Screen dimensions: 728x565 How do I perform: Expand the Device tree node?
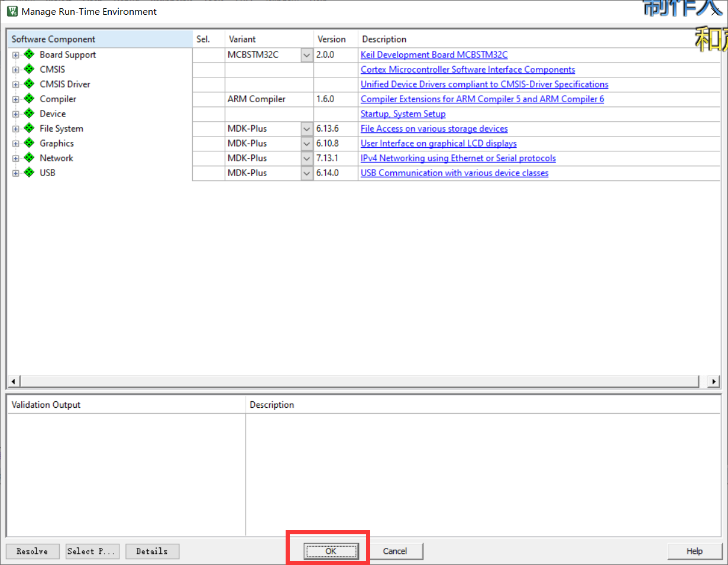[x=15, y=114]
